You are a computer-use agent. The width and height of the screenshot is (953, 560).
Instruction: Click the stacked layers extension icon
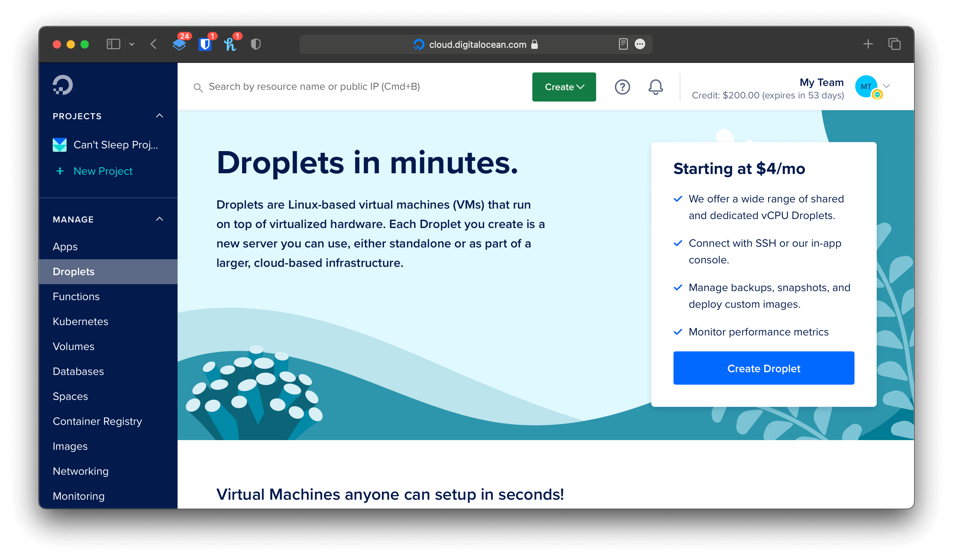179,45
